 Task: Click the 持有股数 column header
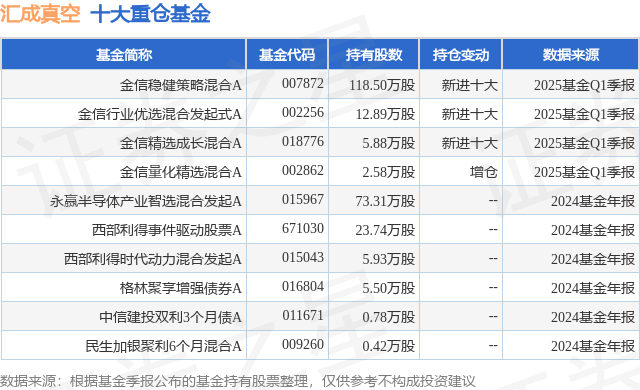tap(374, 54)
